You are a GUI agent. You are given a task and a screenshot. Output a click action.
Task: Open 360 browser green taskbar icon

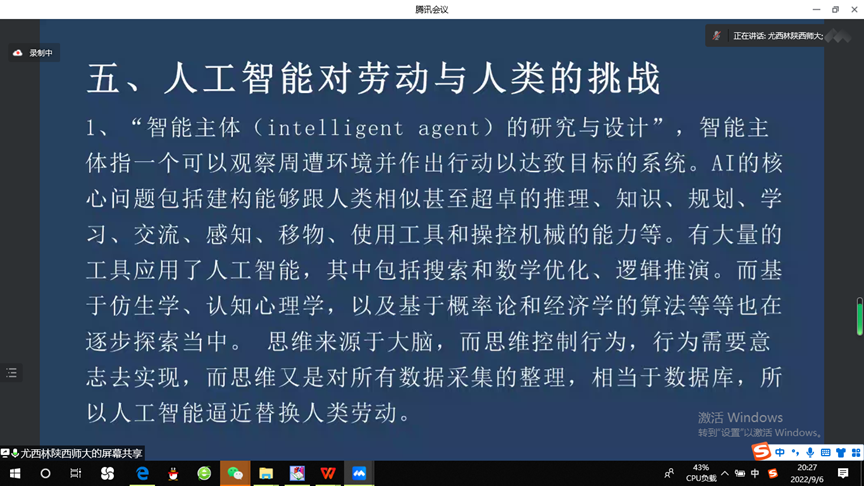pyautogui.click(x=204, y=473)
